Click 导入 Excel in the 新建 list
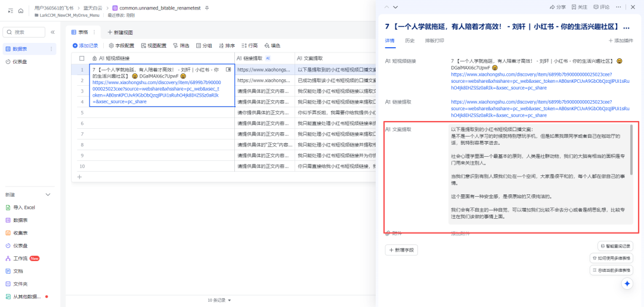Image resolution: width=644 pixels, height=307 pixels. click(x=20, y=207)
